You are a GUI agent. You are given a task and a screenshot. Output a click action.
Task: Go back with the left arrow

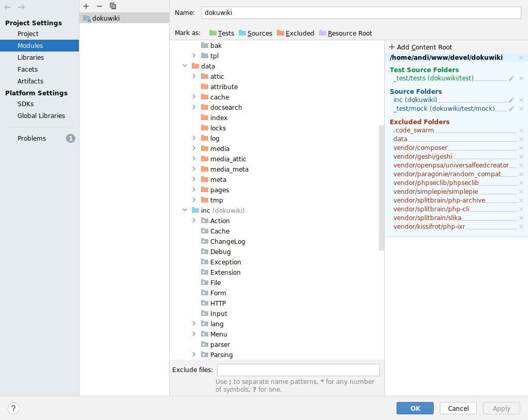click(8, 7)
